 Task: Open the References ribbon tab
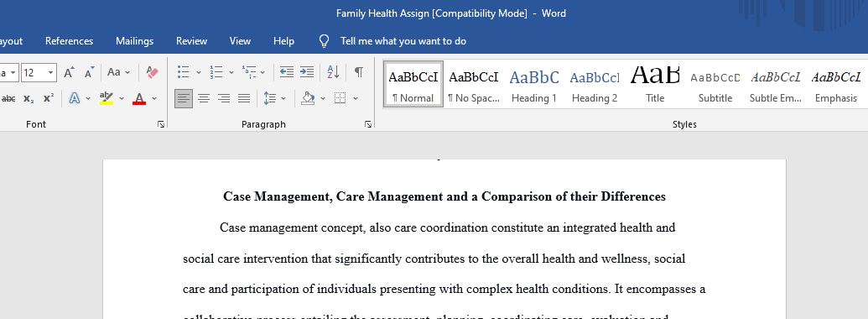(70, 41)
